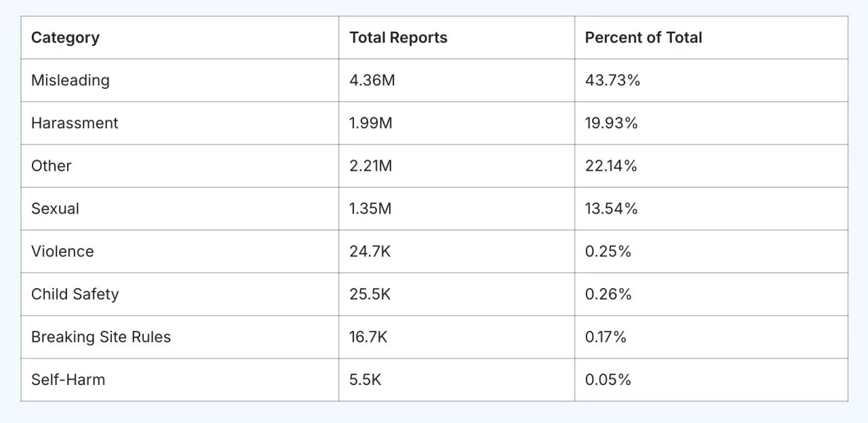Select the 0.17% percentage cell
868x423 pixels.
point(606,337)
